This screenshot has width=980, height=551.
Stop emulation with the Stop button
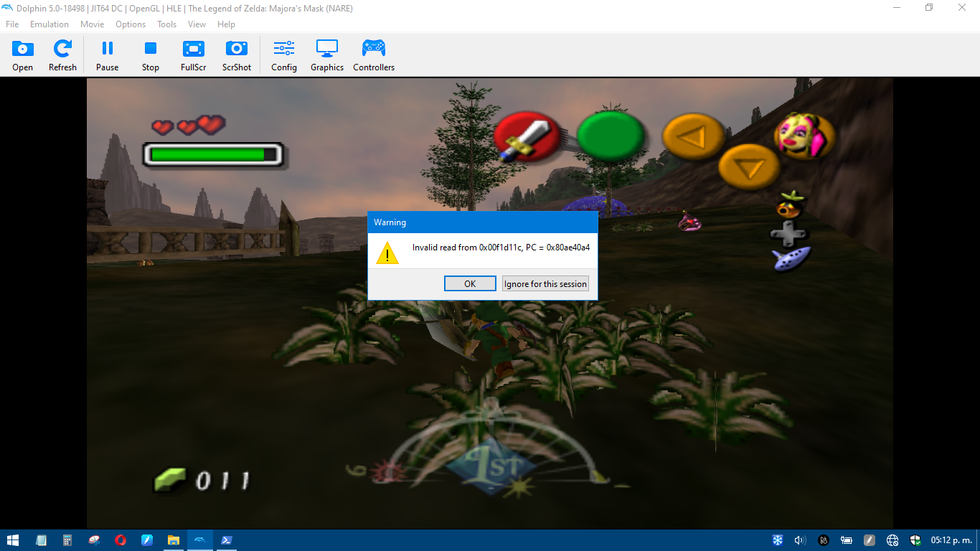[151, 55]
